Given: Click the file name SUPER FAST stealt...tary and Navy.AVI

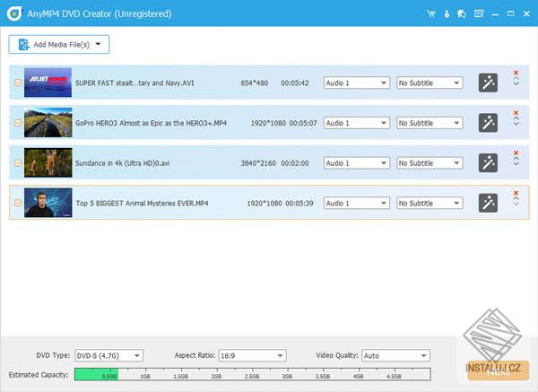Looking at the screenshot, I should [134, 83].
